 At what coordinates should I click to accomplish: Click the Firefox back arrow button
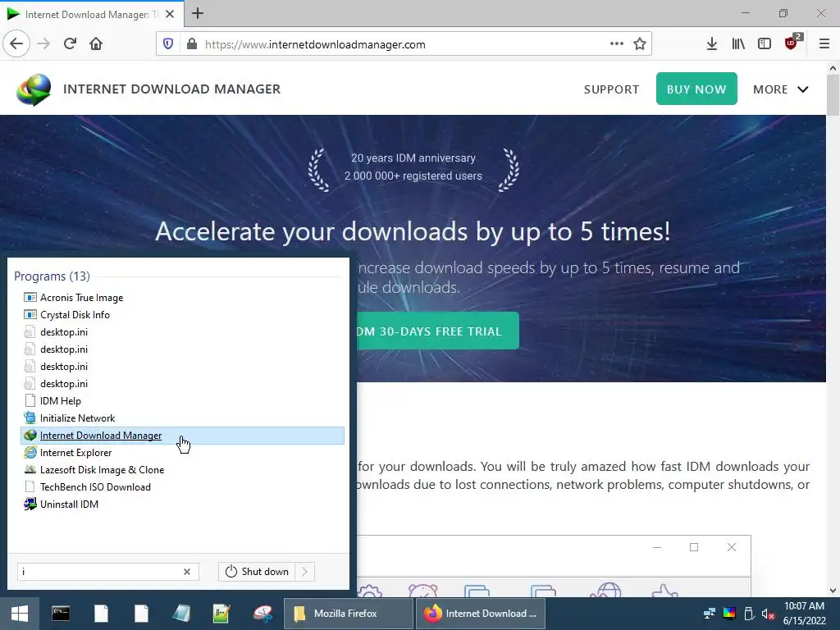pyautogui.click(x=16, y=44)
